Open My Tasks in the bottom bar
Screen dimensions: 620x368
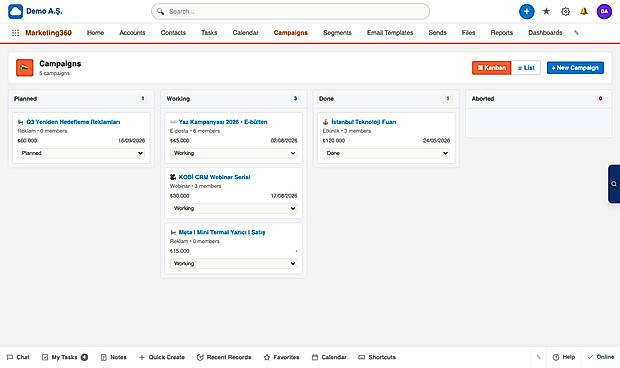[x=65, y=357]
